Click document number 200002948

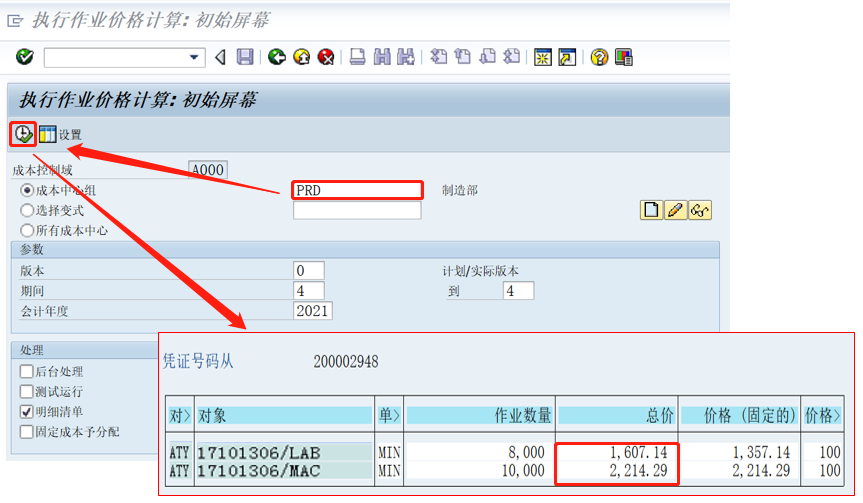(x=346, y=362)
